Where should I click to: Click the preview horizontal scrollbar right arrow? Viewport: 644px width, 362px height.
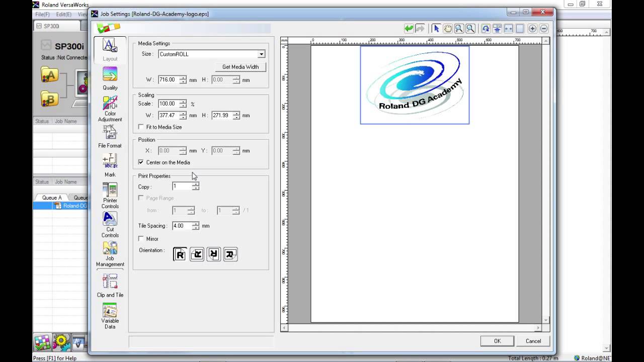tap(538, 328)
